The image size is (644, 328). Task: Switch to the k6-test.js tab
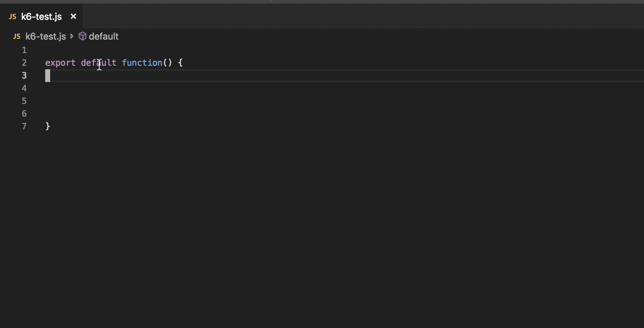pyautogui.click(x=41, y=16)
